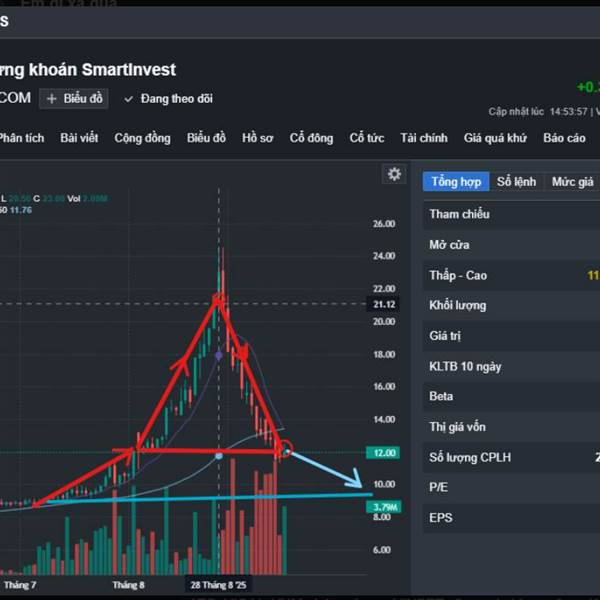Go to the Cộng đồng section

point(142,138)
